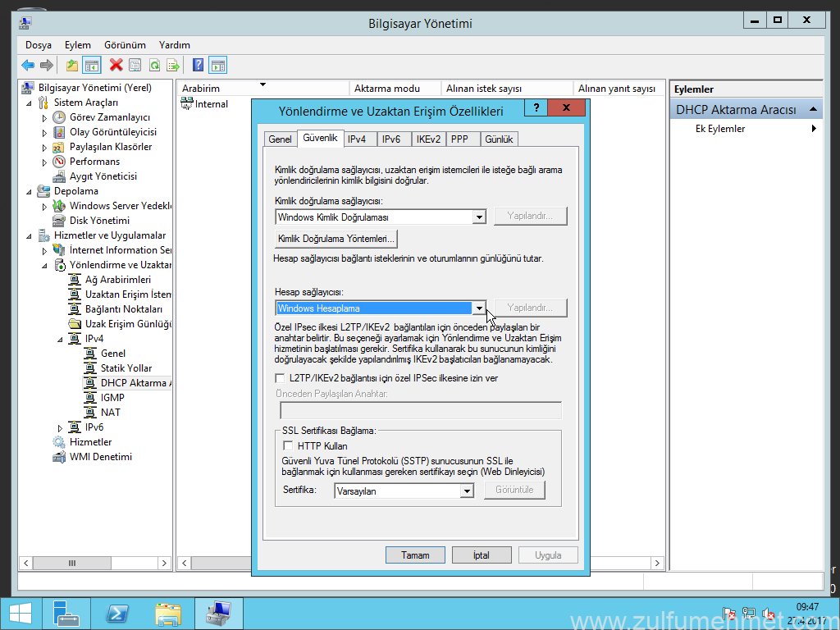
Task: Click the dialog's question-mark help button
Action: point(536,108)
